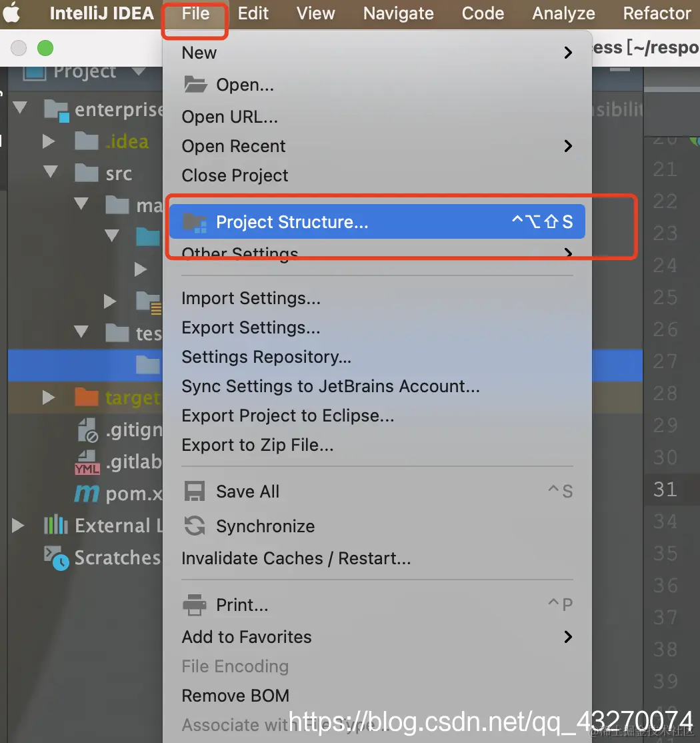Open the View menu

pyautogui.click(x=315, y=13)
